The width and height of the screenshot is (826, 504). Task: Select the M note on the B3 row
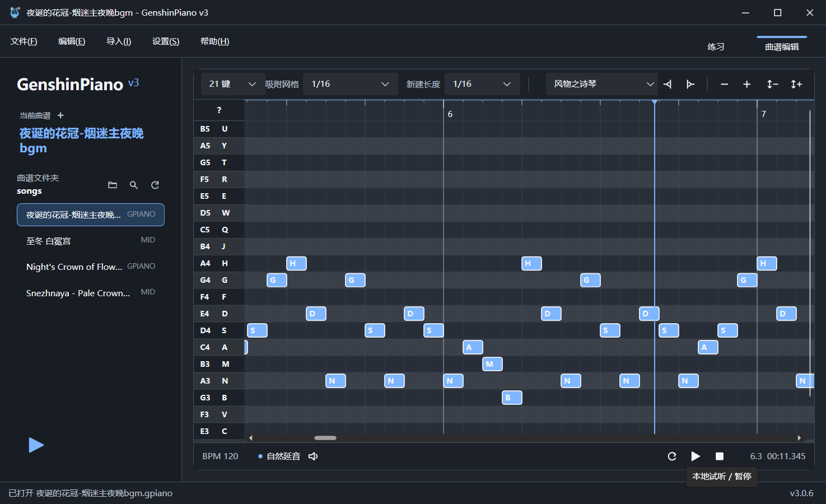492,364
